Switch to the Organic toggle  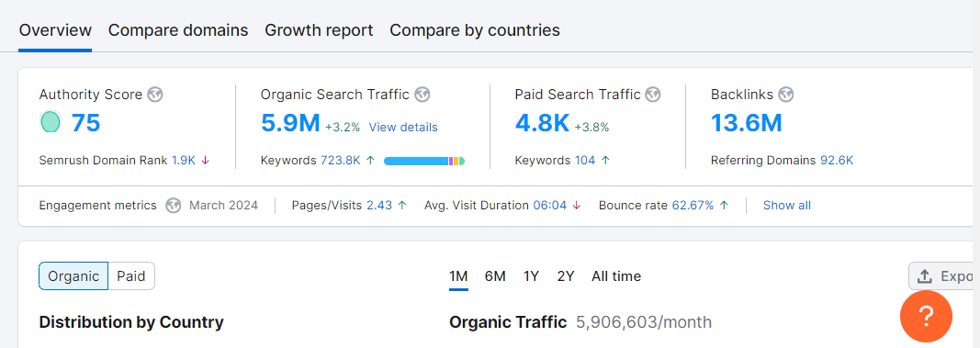pos(73,276)
